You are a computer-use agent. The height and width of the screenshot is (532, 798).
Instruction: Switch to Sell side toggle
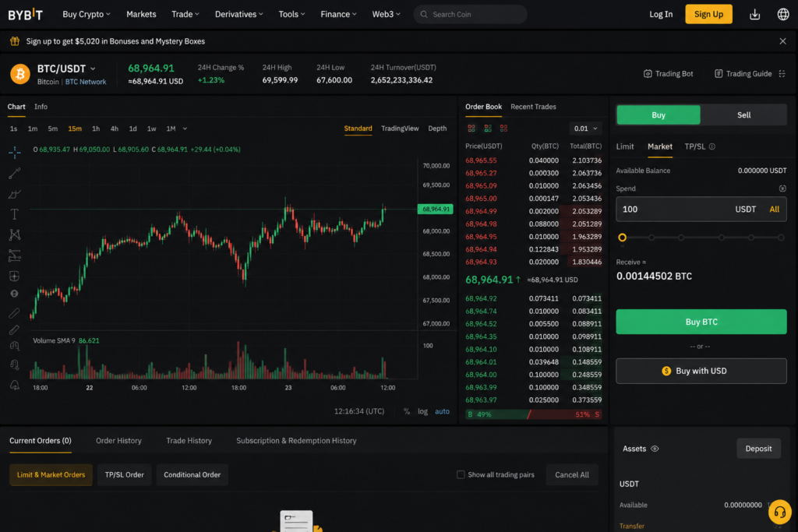(x=743, y=115)
